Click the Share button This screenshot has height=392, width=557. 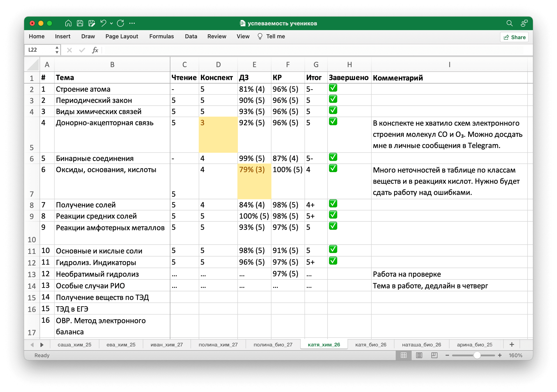(x=514, y=37)
